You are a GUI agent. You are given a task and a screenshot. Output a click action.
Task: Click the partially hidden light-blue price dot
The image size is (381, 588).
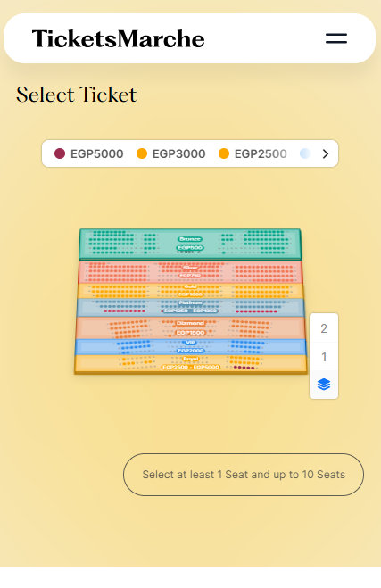tap(305, 153)
